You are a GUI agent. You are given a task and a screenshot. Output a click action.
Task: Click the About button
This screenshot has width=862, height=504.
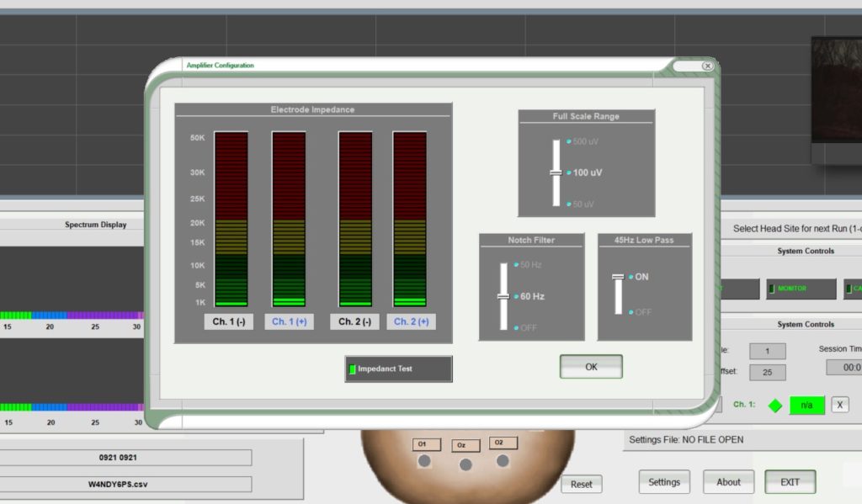tap(728, 482)
